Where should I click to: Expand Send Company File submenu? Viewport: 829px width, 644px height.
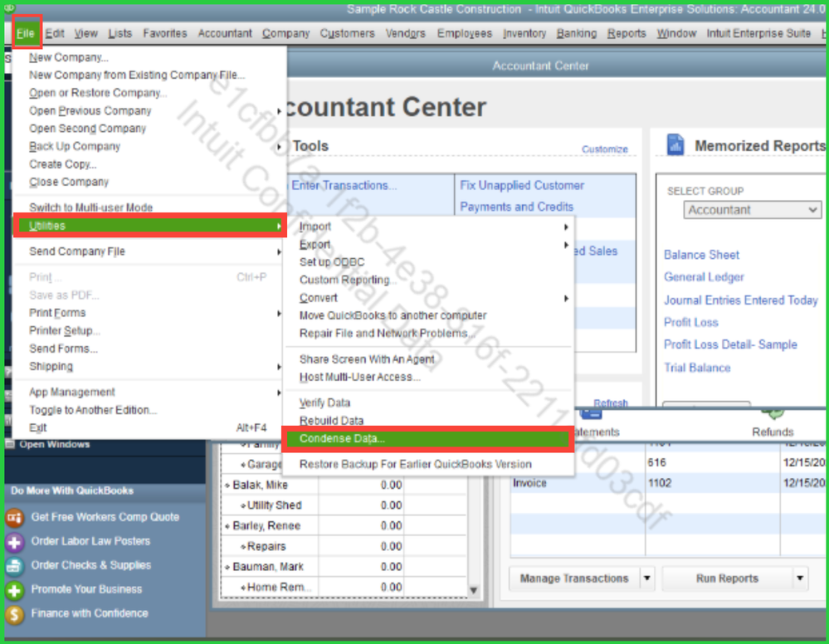pyautogui.click(x=279, y=251)
